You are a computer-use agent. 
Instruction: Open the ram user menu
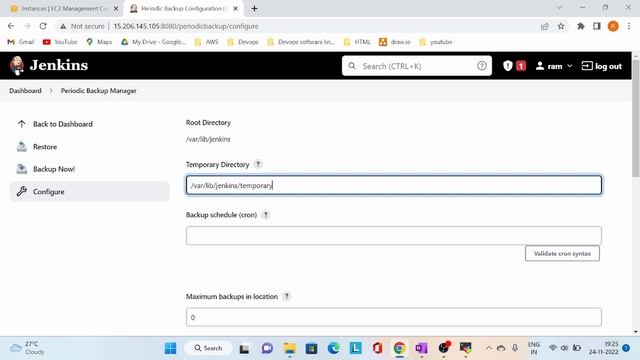click(554, 66)
